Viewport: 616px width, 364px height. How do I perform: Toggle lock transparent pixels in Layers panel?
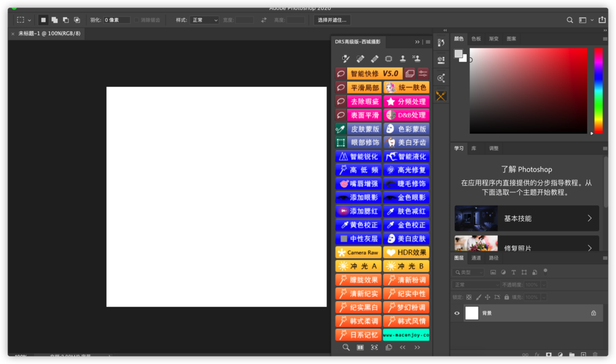pyautogui.click(x=469, y=297)
